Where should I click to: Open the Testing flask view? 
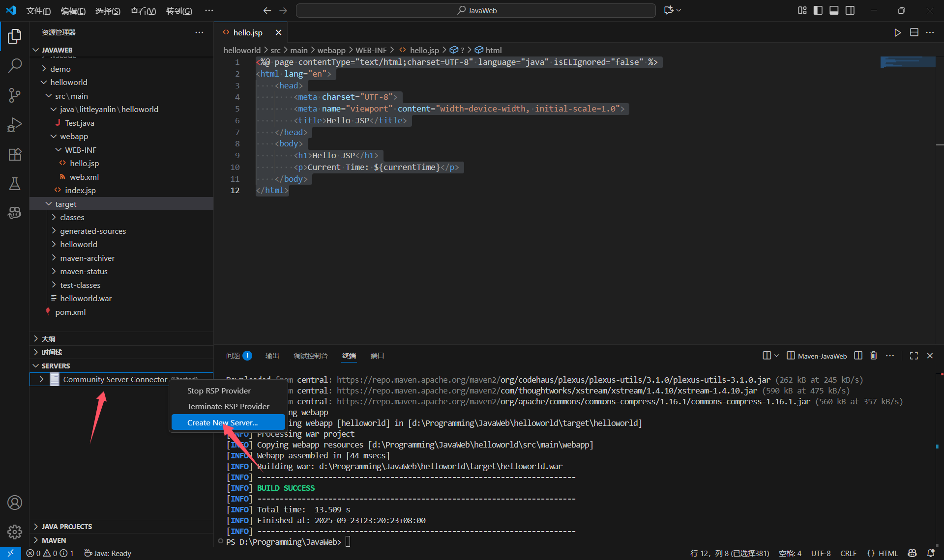(x=15, y=184)
